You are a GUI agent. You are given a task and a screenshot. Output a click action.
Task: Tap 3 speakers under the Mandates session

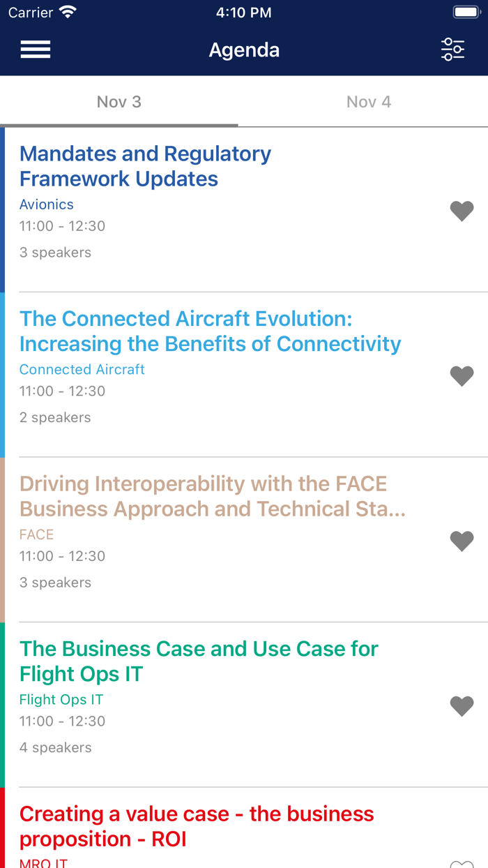(55, 252)
